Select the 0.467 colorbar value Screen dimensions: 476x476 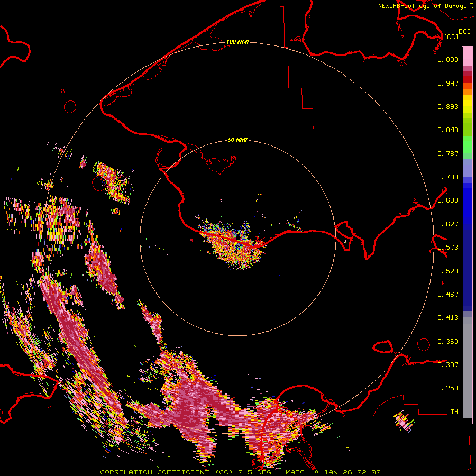point(448,295)
